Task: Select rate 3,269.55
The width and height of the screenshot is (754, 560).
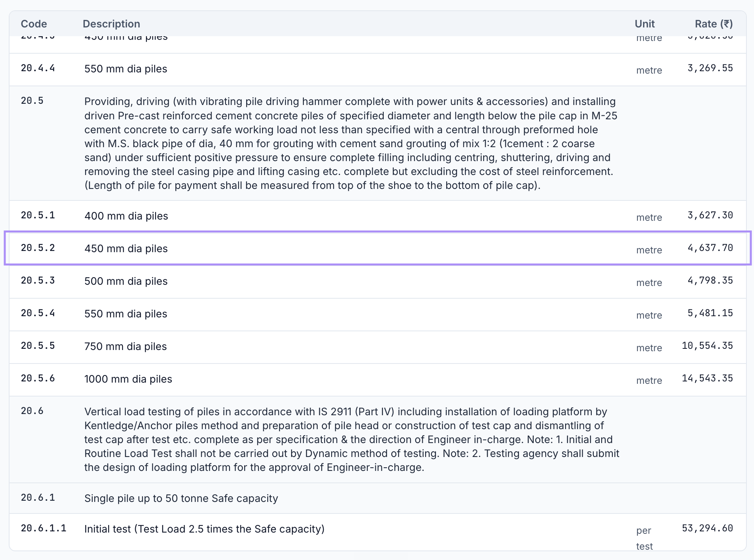Action: point(710,68)
